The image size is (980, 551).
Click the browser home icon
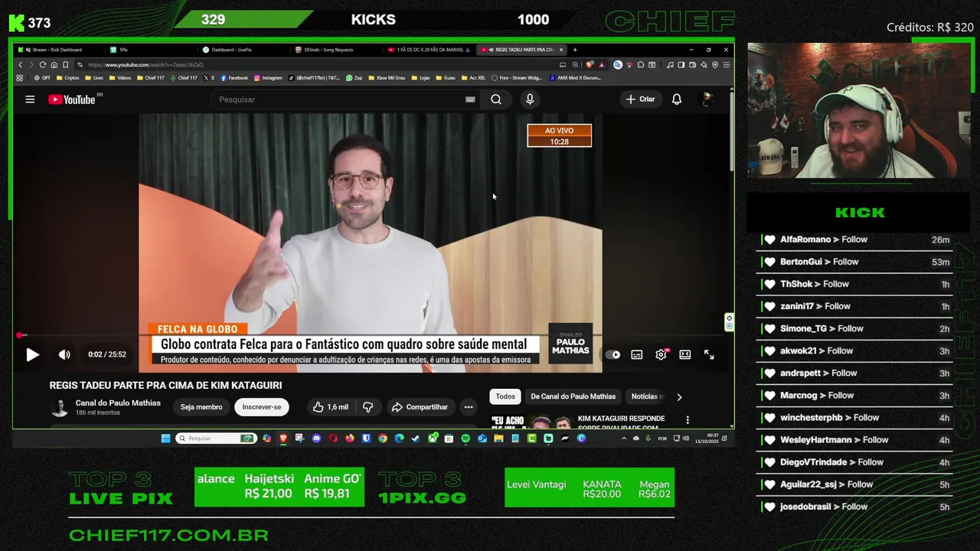pyautogui.click(x=54, y=65)
